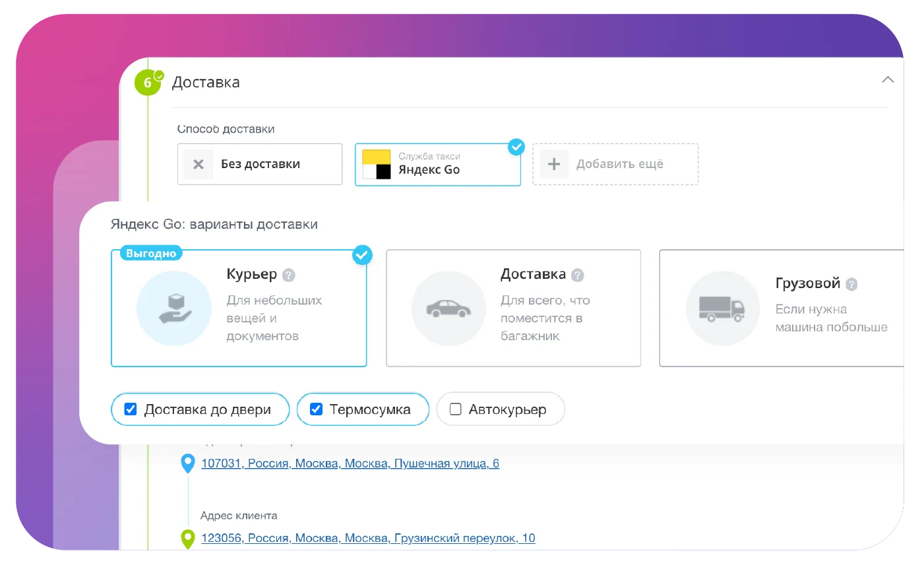The width and height of the screenshot is (924, 561).
Task: Enable the Автокурьер checkbox
Action: (x=455, y=409)
